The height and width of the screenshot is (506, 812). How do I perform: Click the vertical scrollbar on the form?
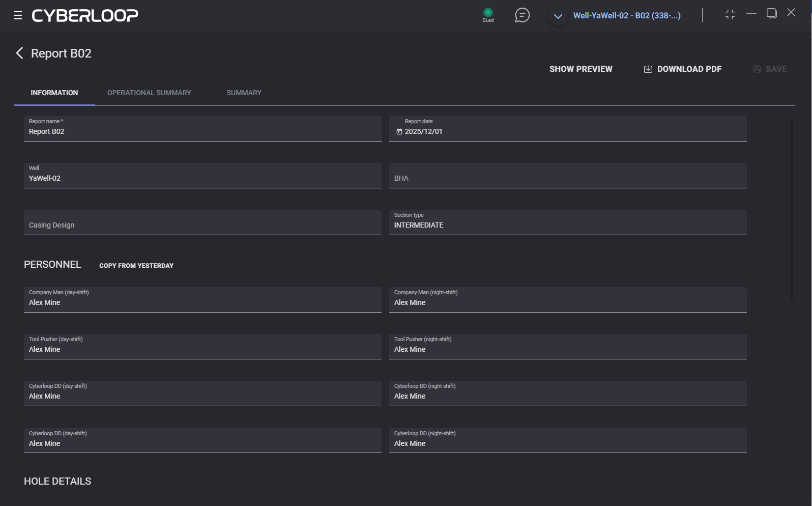click(x=792, y=209)
